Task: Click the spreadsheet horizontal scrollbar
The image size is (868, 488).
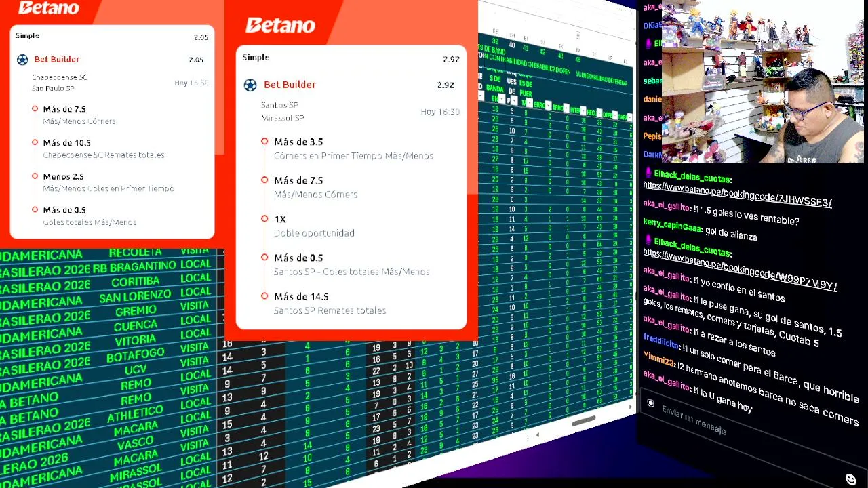Action: pos(583,422)
